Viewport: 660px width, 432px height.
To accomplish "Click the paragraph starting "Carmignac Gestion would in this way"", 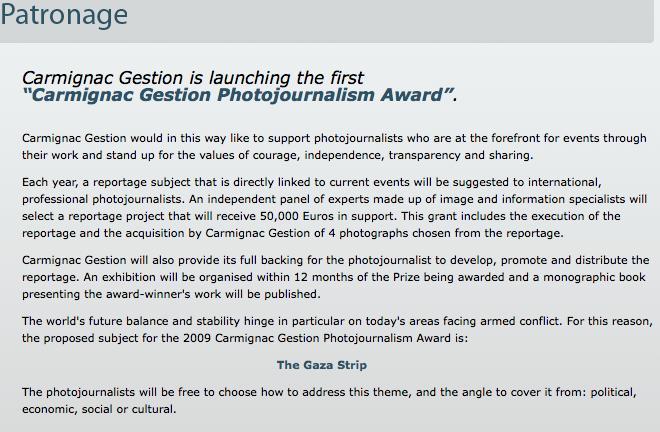I will [334, 147].
